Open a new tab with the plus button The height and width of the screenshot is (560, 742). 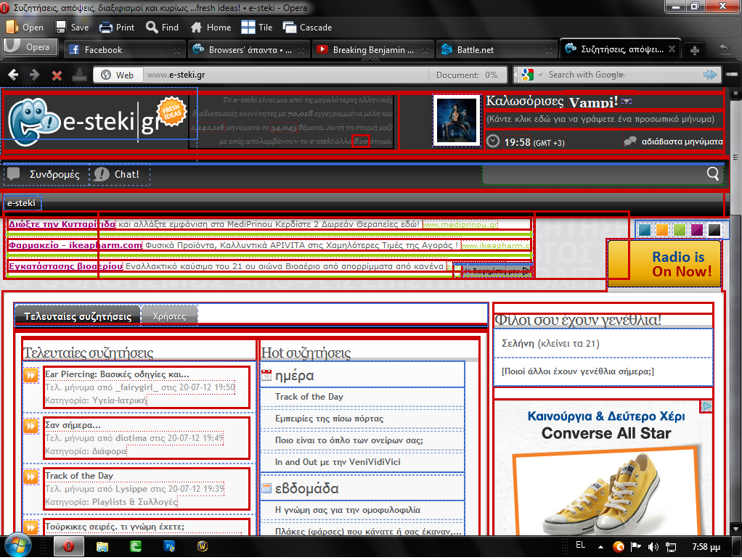click(x=695, y=50)
